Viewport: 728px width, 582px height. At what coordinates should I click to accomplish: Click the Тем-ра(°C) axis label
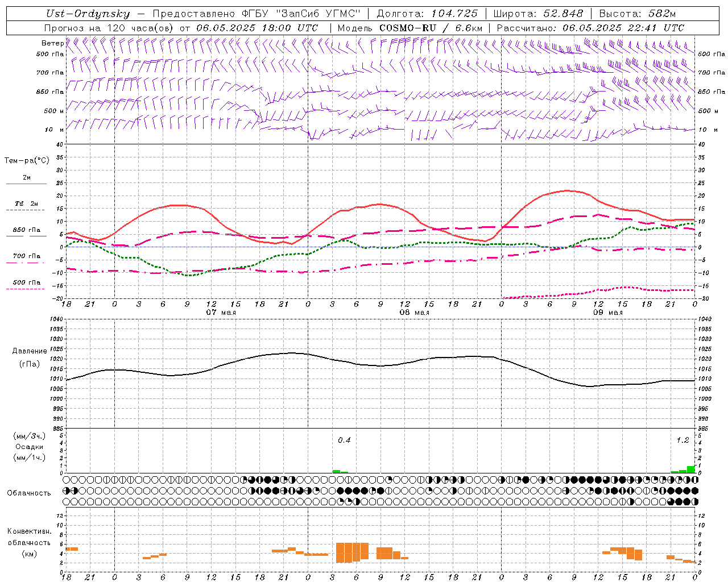pyautogui.click(x=27, y=161)
